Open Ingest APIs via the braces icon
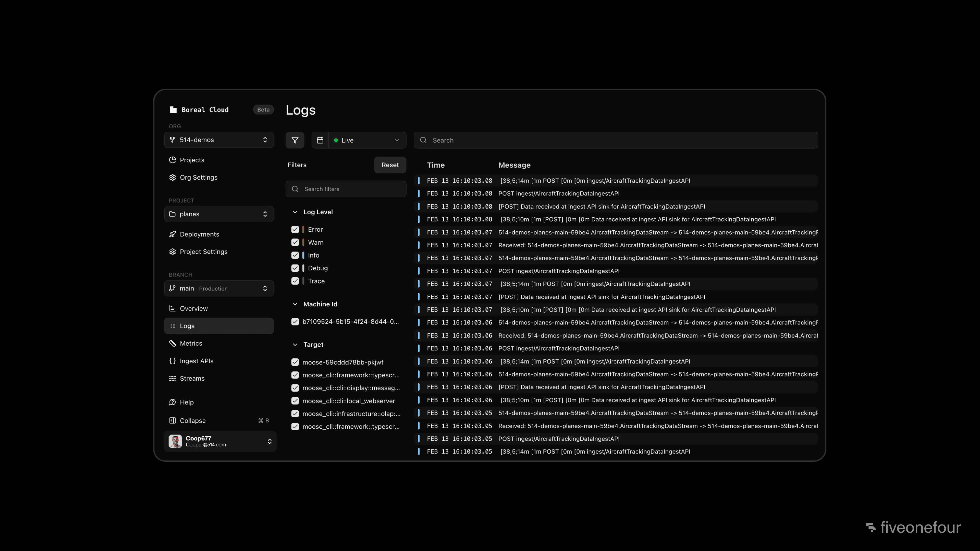 pos(172,361)
